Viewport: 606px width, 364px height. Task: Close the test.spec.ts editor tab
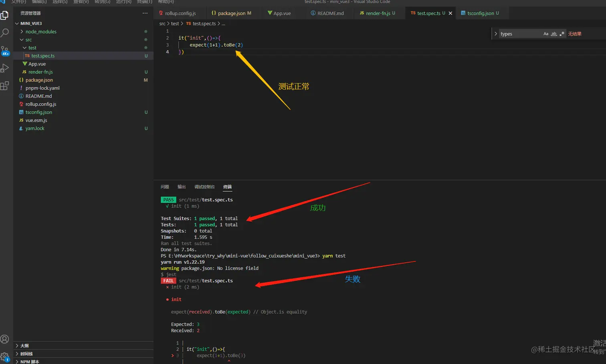click(x=450, y=13)
